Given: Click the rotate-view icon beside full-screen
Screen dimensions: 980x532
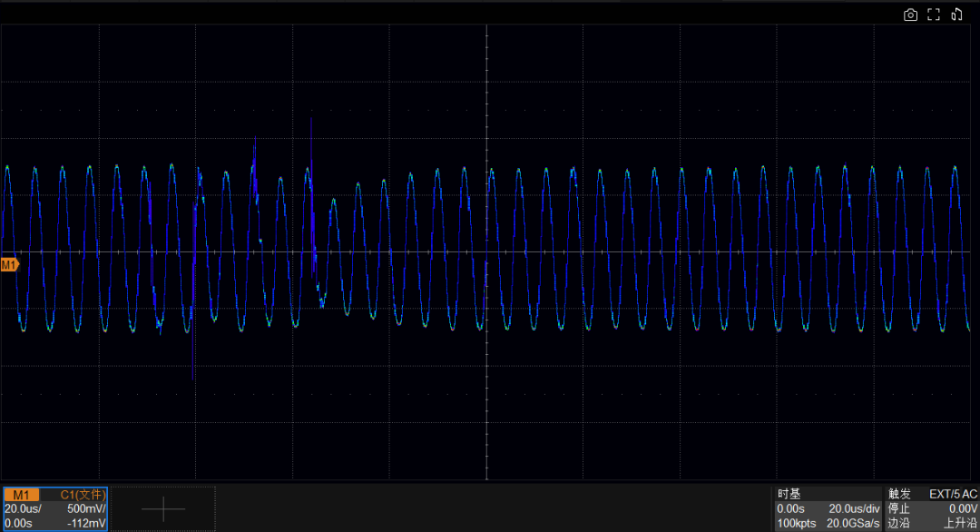Looking at the screenshot, I should coord(956,15).
